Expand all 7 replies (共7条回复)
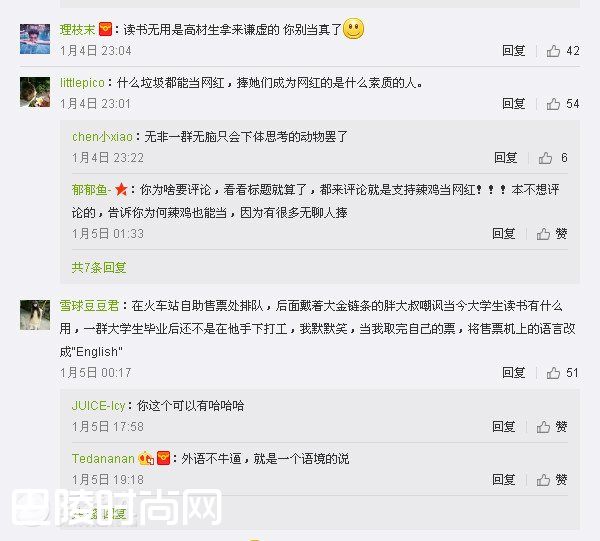600x541 pixels. click(x=99, y=267)
